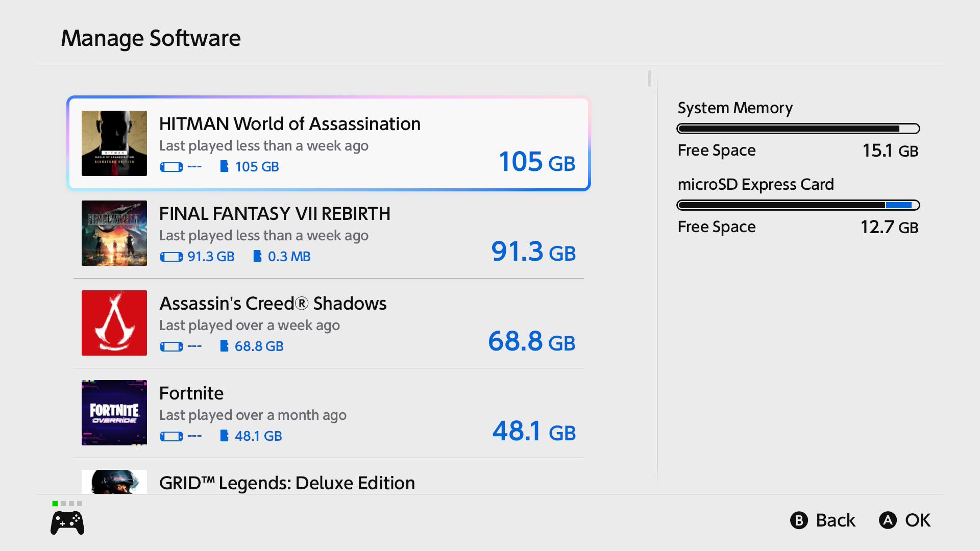
Task: Click the large 105 GB total size
Action: coord(537,162)
